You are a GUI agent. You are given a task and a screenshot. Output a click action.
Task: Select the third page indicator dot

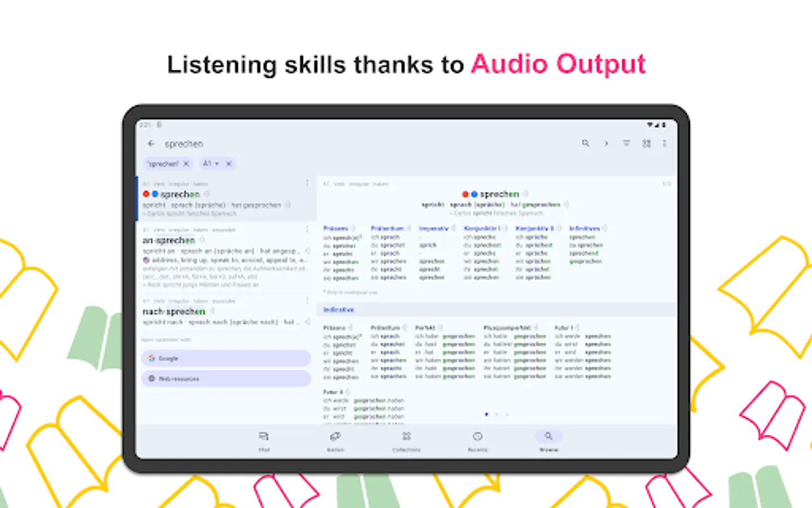tap(507, 414)
